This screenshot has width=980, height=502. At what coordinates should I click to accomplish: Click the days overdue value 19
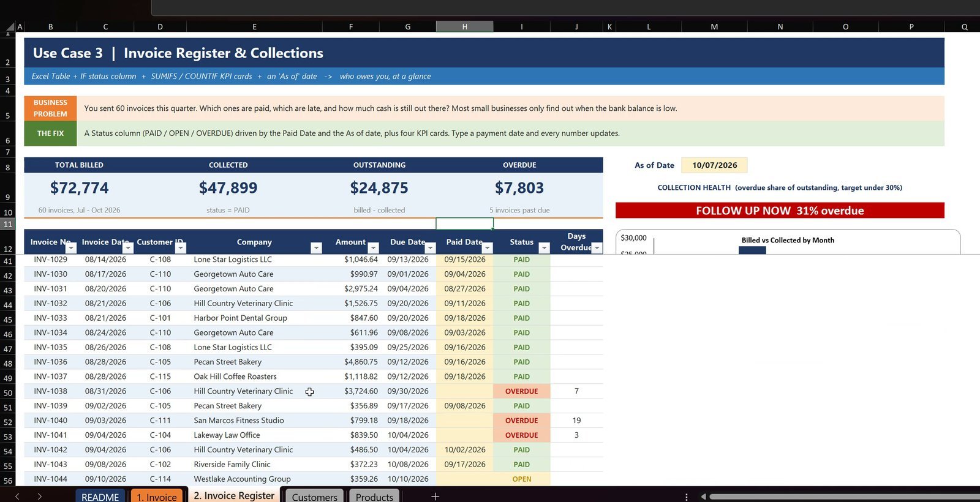tap(576, 421)
